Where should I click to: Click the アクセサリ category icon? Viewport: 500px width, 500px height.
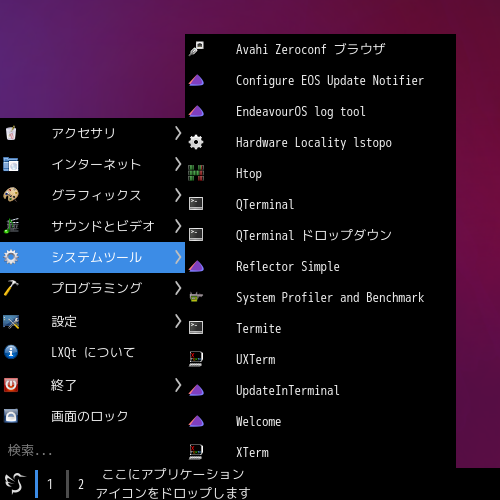point(11,133)
